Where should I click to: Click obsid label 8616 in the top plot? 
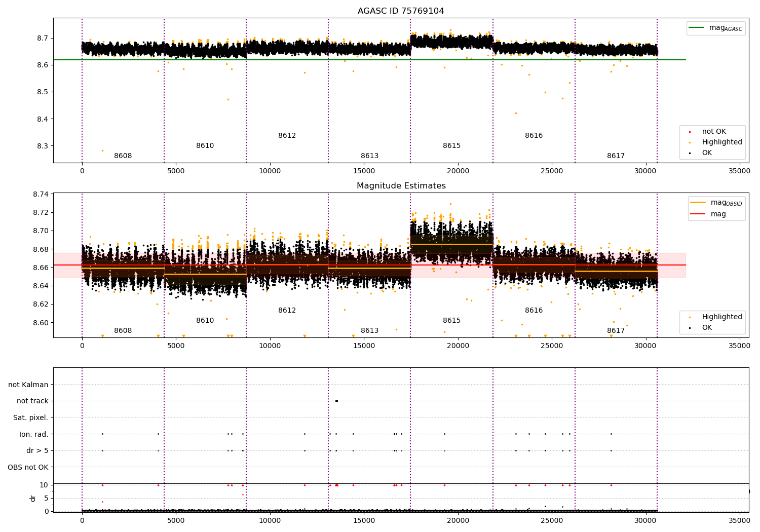point(534,136)
